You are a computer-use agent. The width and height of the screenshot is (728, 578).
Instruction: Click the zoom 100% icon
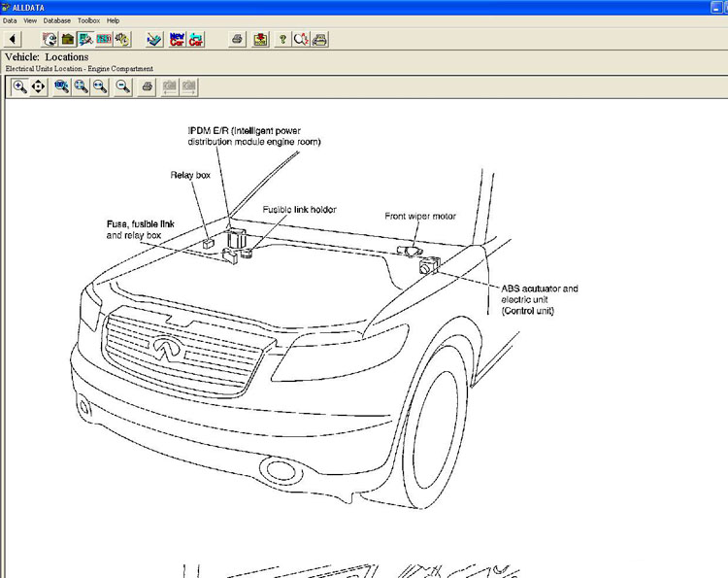click(x=62, y=86)
